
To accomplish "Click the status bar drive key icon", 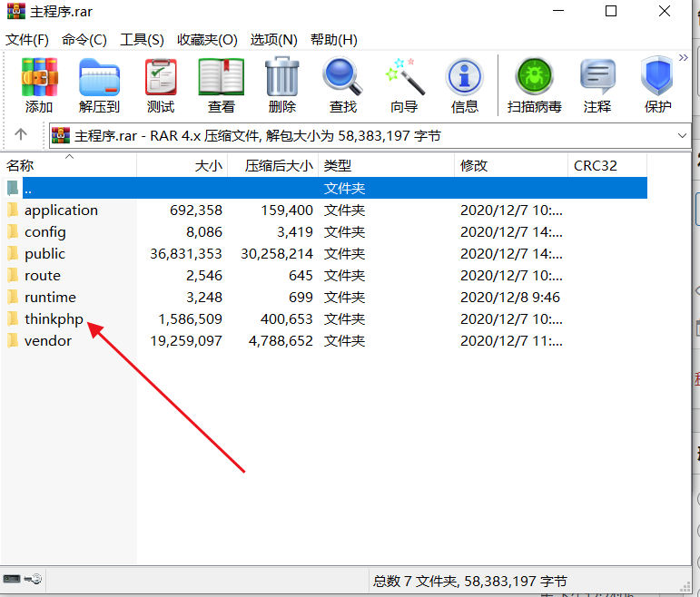I will click(x=23, y=579).
